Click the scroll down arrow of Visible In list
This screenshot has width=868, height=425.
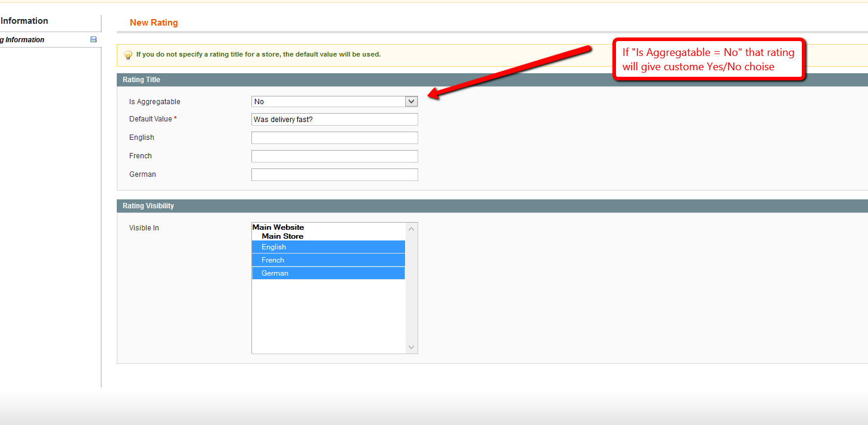pyautogui.click(x=411, y=348)
